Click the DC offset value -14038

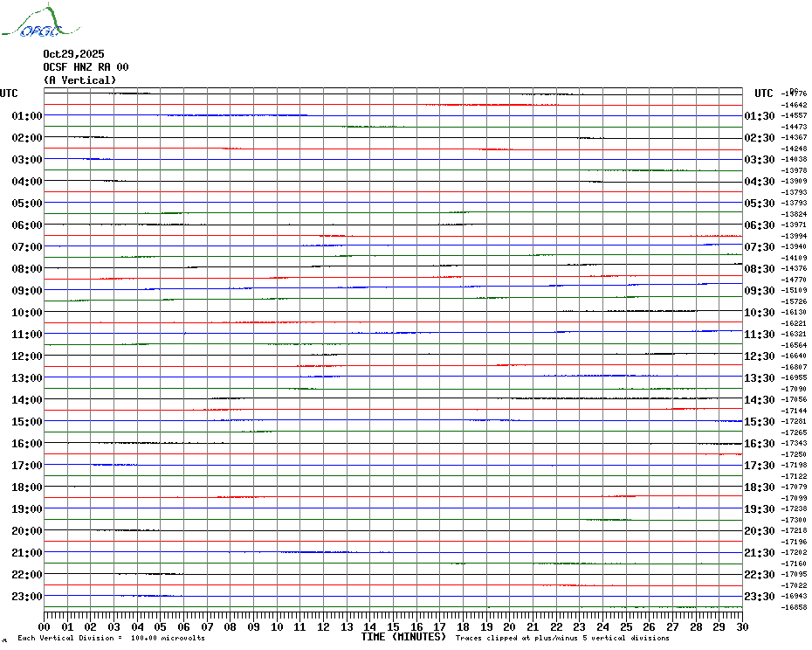click(794, 159)
